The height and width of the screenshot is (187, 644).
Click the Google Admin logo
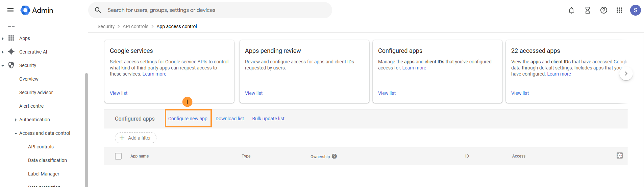37,10
